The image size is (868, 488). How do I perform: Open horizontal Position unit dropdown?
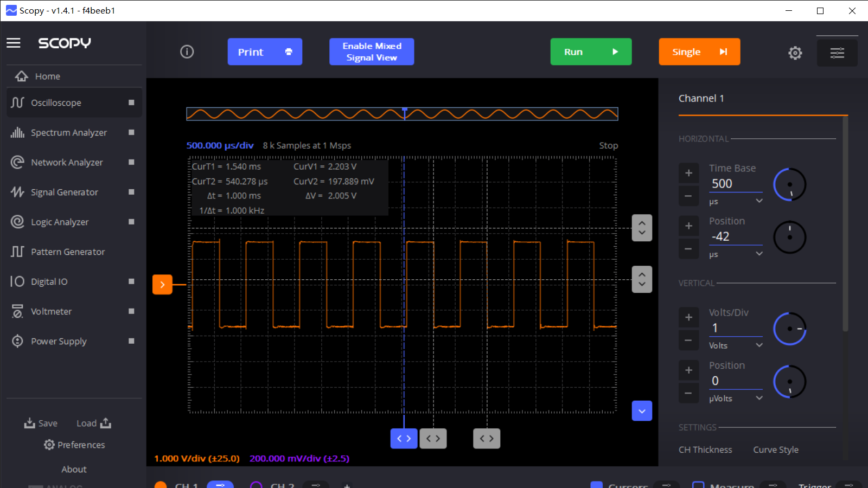click(736, 254)
